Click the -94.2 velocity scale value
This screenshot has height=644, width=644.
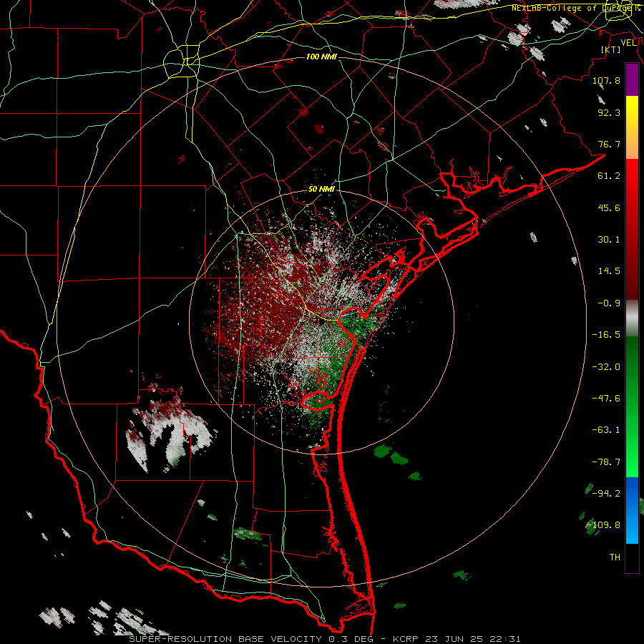point(606,493)
